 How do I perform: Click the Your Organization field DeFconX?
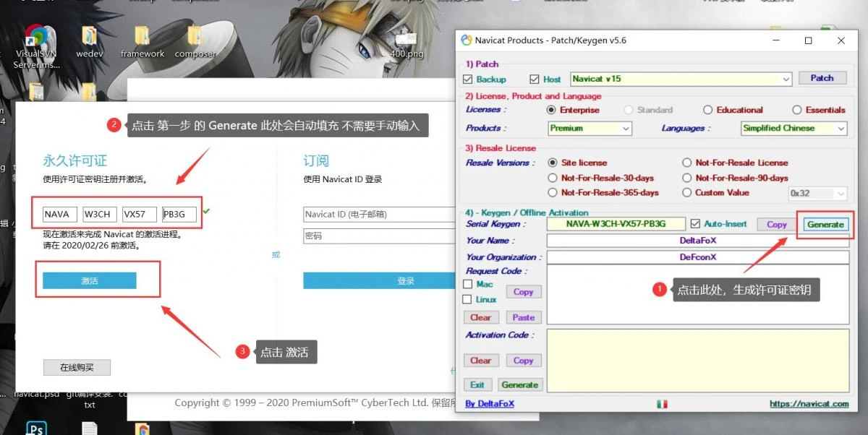point(697,257)
